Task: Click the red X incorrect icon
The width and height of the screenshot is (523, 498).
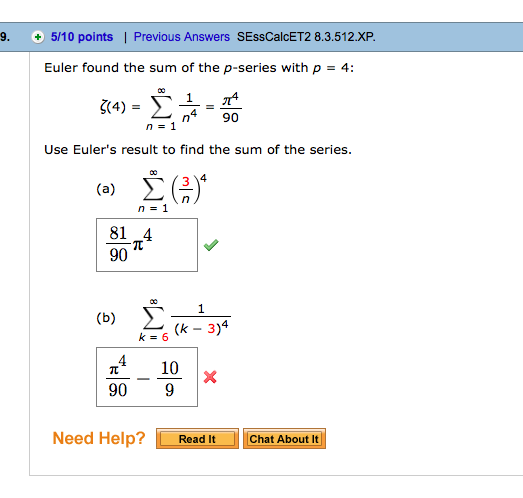Action: [x=210, y=377]
